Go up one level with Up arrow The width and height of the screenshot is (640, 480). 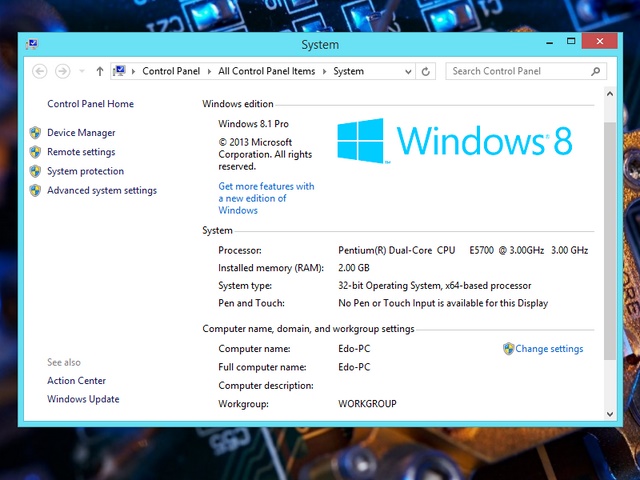[x=100, y=71]
